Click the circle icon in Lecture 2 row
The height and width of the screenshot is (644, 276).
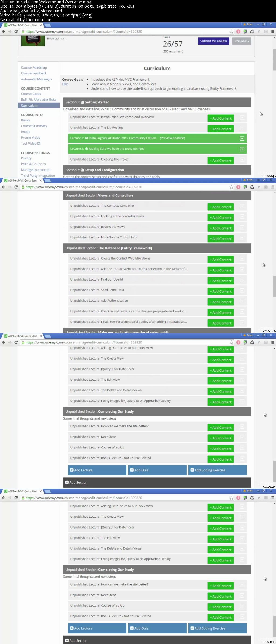pyautogui.click(x=87, y=149)
